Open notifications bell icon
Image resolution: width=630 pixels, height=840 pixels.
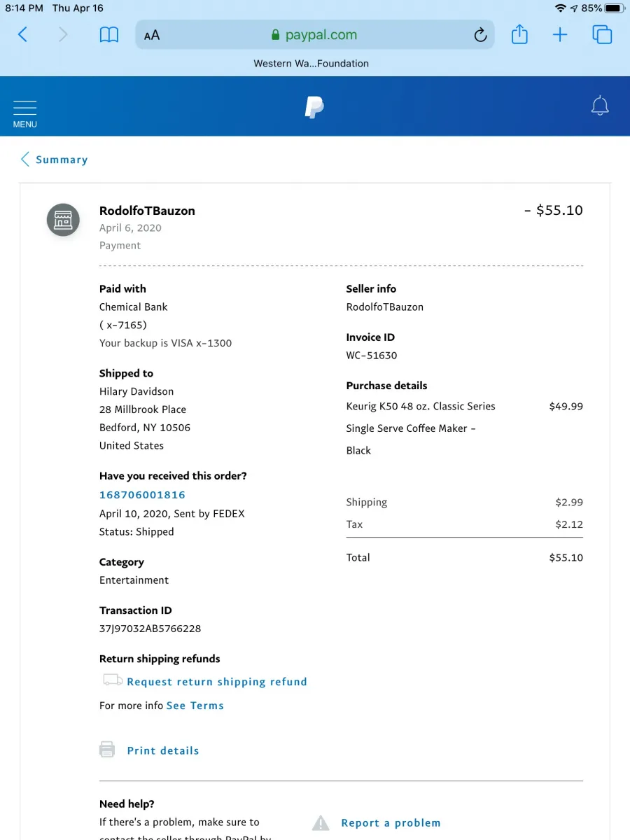coord(600,106)
